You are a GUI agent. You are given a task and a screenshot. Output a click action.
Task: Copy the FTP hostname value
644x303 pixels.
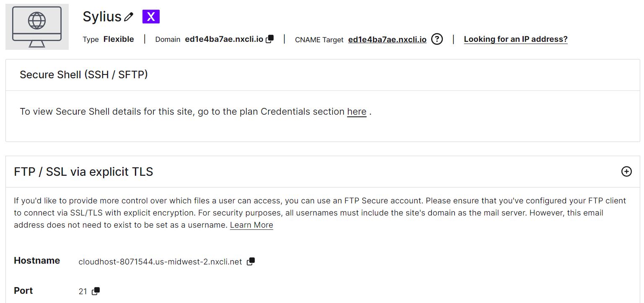pos(251,260)
